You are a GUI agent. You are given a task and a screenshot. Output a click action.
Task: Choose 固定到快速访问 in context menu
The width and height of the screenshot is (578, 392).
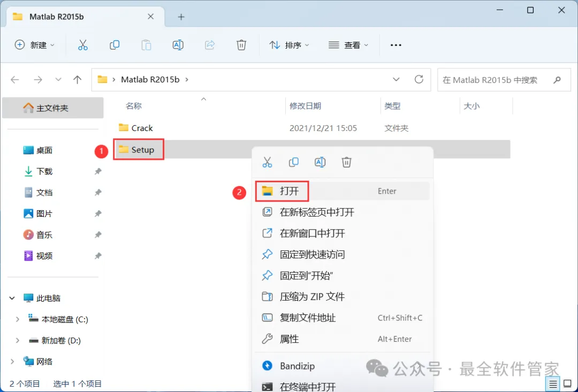[342, 254]
